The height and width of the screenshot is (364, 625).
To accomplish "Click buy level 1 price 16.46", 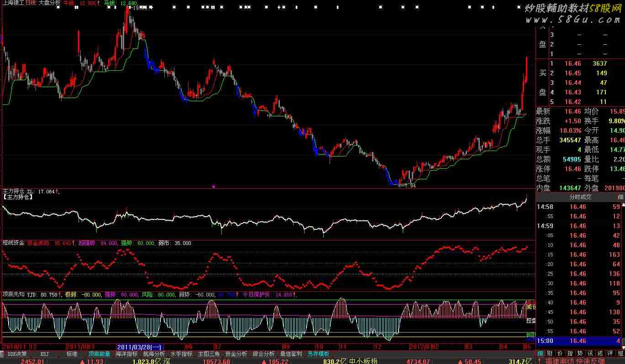I will coord(572,64).
